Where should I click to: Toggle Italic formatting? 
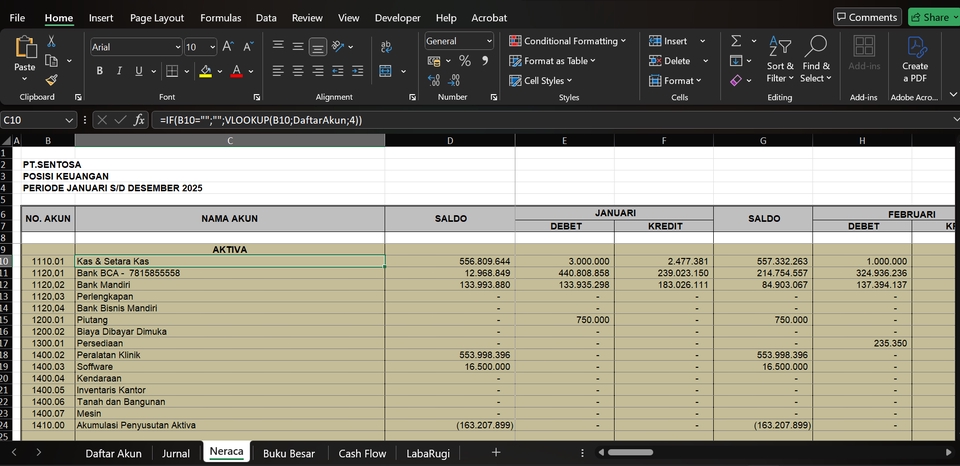pyautogui.click(x=119, y=71)
